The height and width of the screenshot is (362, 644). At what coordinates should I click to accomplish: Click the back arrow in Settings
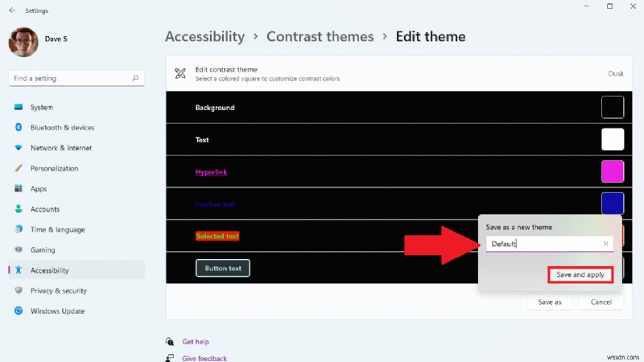(11, 10)
